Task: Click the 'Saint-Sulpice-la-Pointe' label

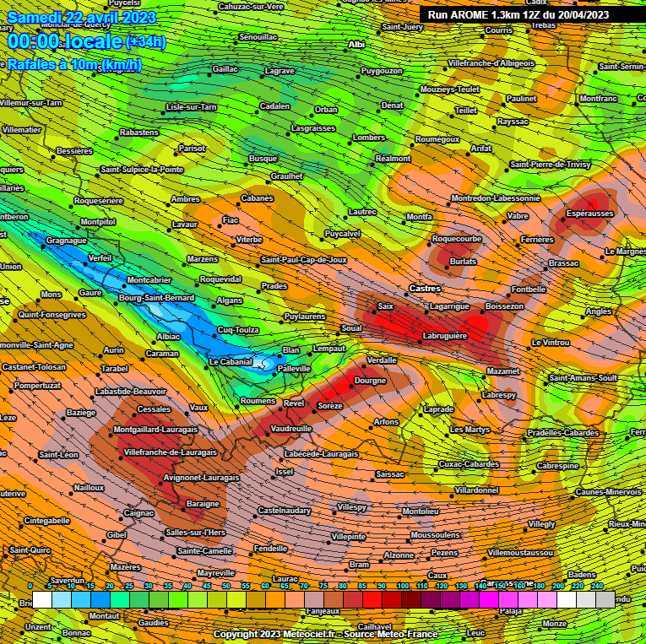Action: (142, 170)
